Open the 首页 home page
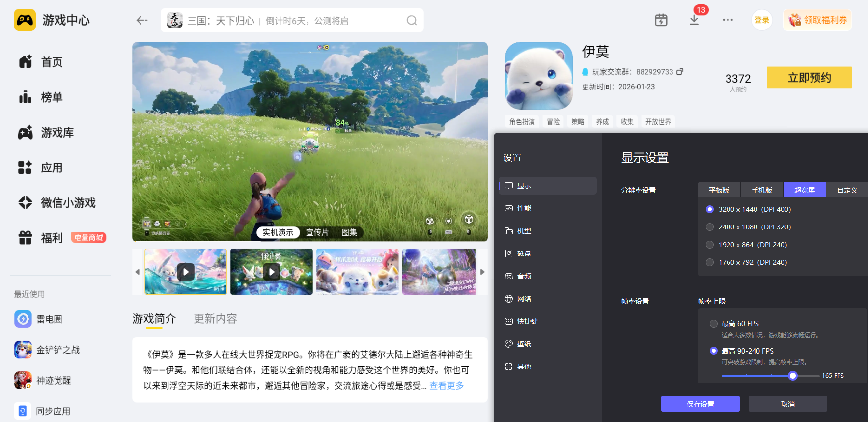Screen dimensions: 868x422 41,62
